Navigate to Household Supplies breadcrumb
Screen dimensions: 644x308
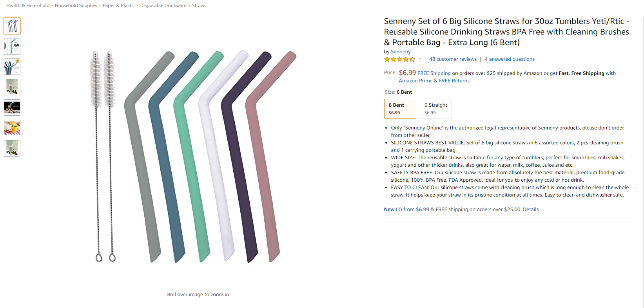76,5
